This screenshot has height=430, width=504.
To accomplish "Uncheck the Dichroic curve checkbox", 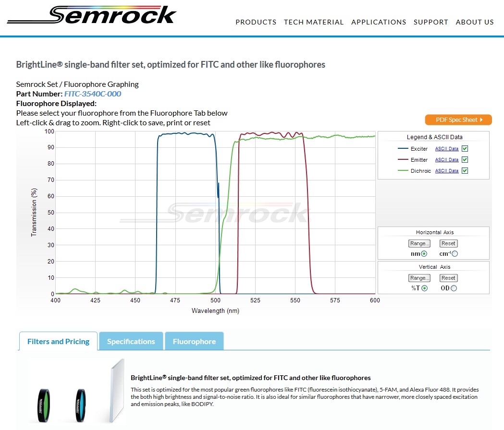I will point(465,170).
